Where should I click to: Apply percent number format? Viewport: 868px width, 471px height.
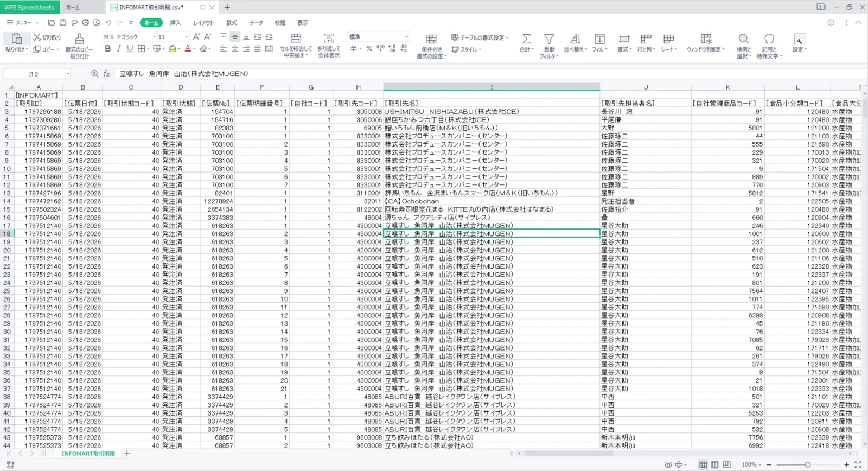click(x=369, y=49)
